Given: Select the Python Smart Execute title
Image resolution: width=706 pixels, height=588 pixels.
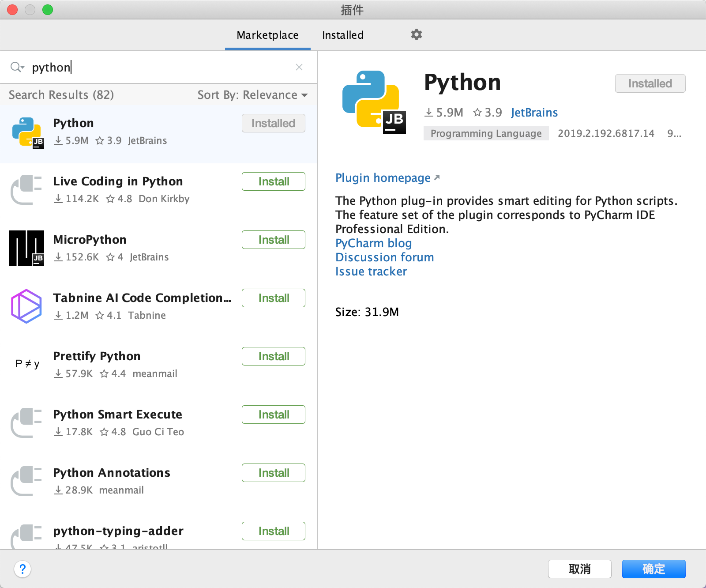Looking at the screenshot, I should [x=117, y=415].
